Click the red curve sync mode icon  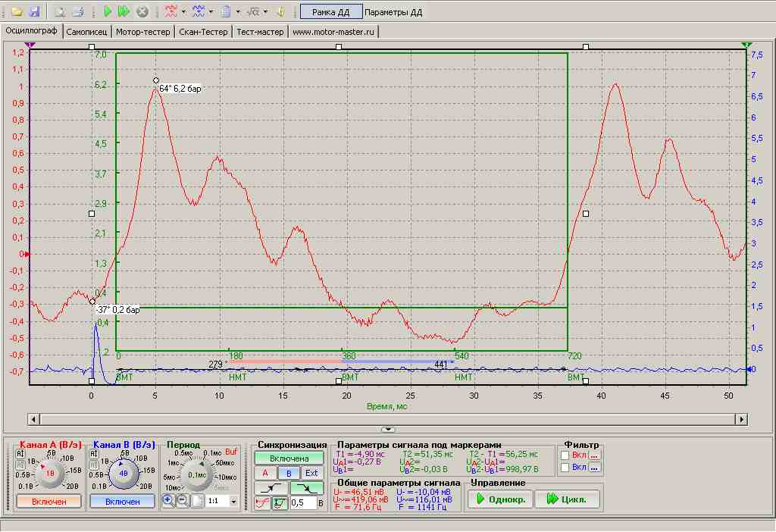click(x=263, y=503)
